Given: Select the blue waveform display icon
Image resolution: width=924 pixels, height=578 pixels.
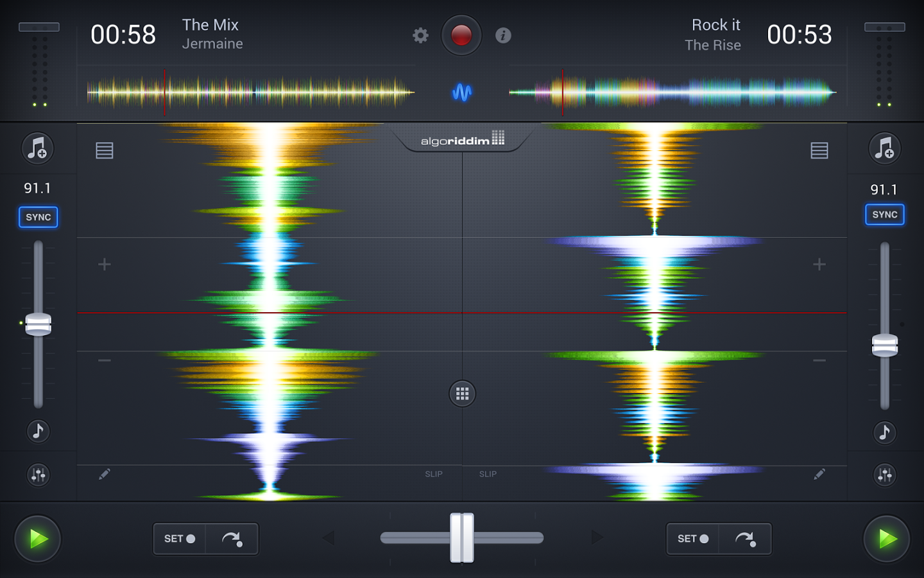Looking at the screenshot, I should click(x=463, y=92).
